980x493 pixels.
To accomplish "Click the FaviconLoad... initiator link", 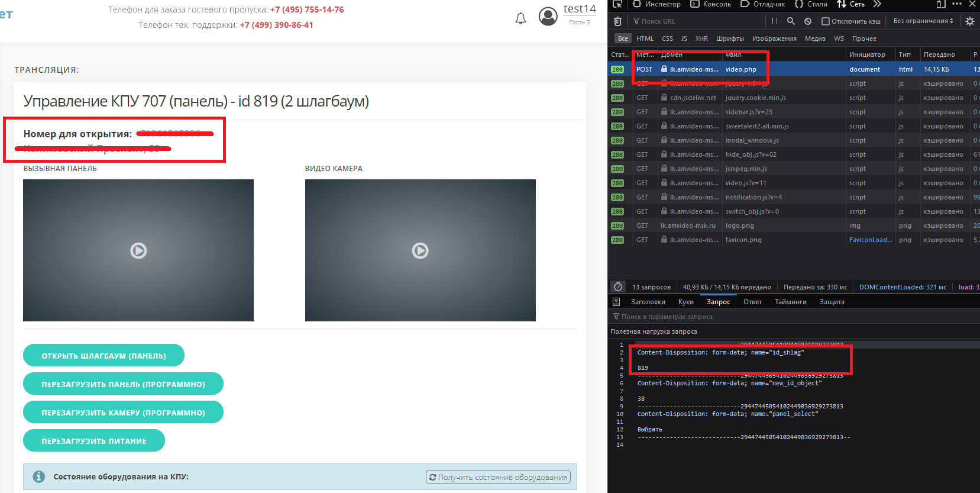I will click(871, 240).
